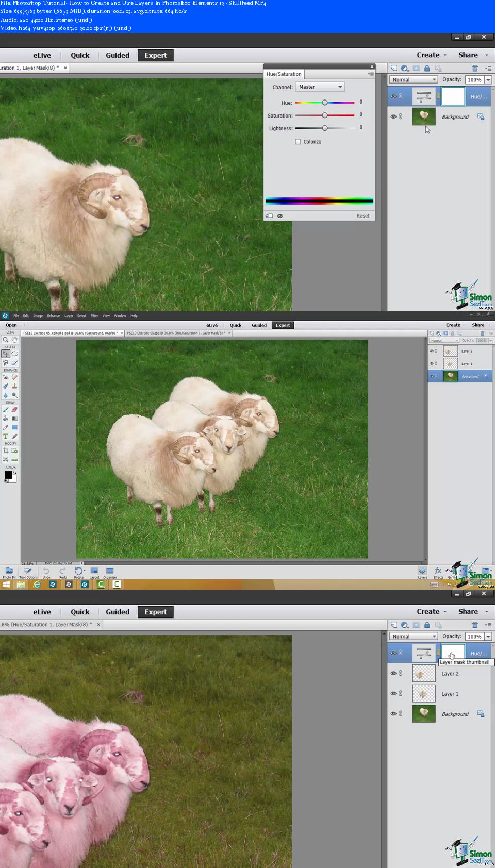The image size is (495, 868).
Task: Open Internet Explorer from the taskbar
Action: [x=37, y=585]
